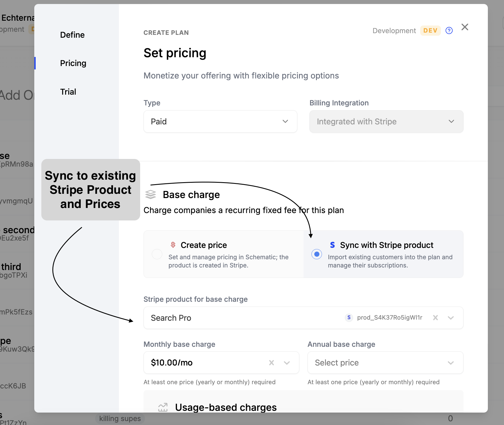This screenshot has height=425, width=504.
Task: Open the Type dropdown showing Paid
Action: click(x=285, y=121)
